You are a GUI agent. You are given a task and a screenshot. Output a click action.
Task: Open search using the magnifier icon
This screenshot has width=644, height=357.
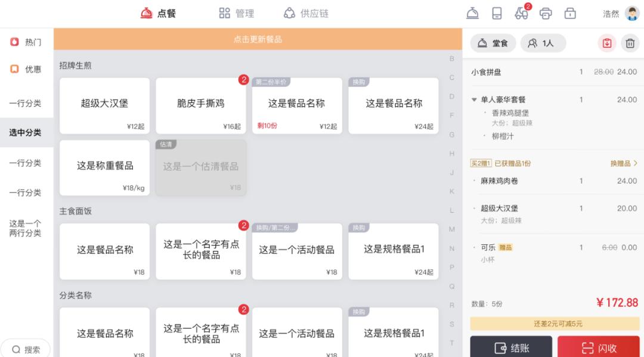click(25, 350)
